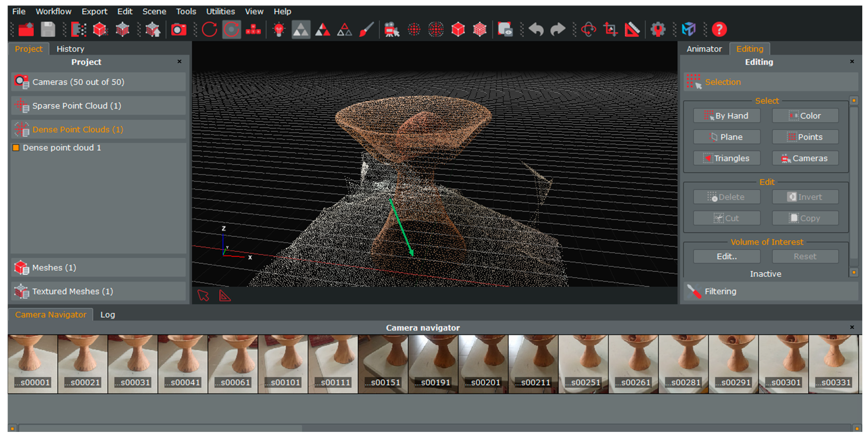Open the Workflow menu
Image resolution: width=868 pixels, height=438 pixels.
pos(53,11)
